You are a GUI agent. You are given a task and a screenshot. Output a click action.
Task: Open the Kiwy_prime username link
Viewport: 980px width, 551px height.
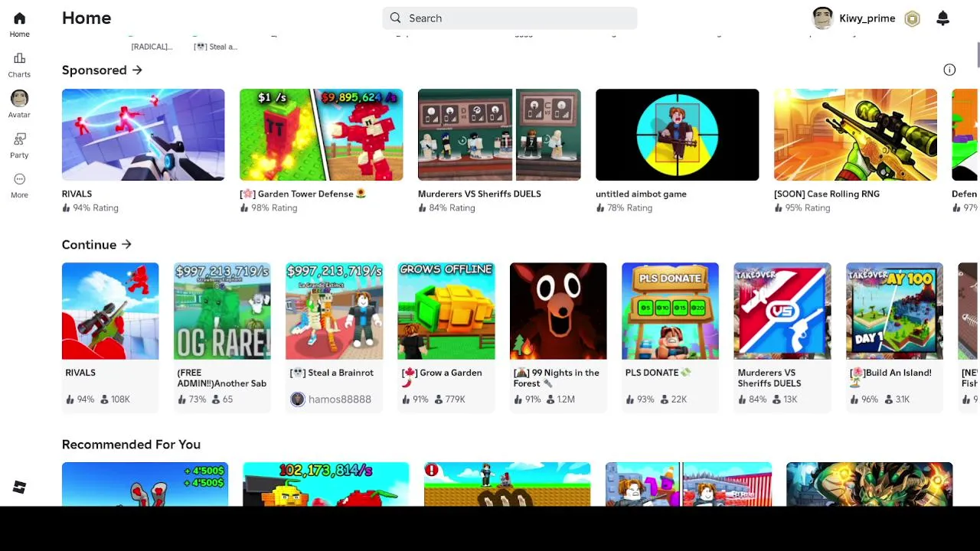[867, 18]
